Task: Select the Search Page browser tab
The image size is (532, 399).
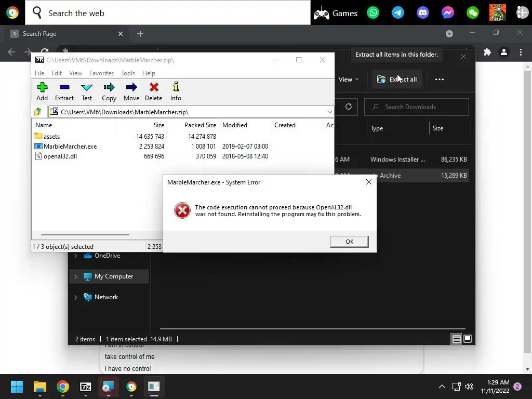Action: click(66, 34)
